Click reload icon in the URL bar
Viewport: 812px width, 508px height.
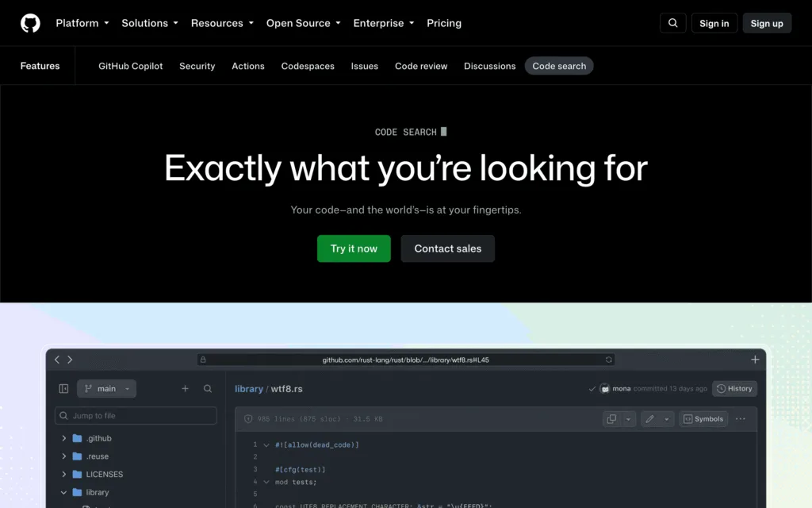(608, 360)
